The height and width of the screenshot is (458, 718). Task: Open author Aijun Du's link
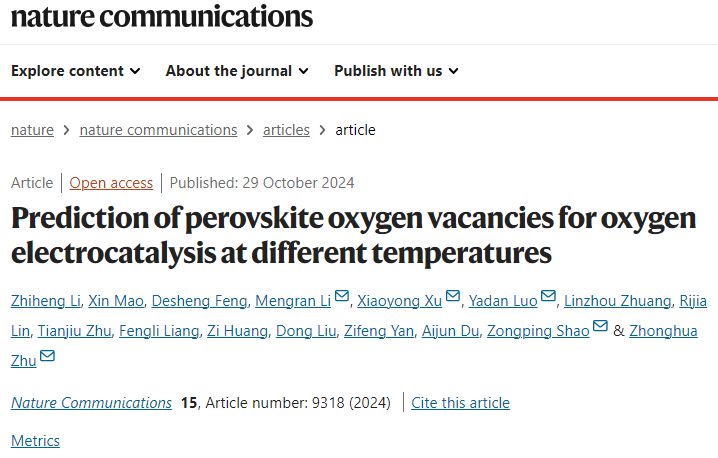[450, 331]
